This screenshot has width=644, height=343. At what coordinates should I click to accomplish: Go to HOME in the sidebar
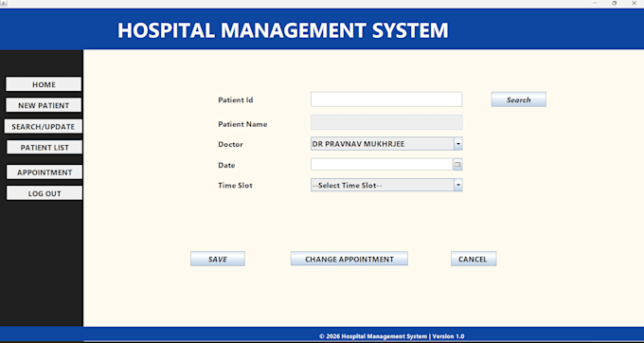pyautogui.click(x=44, y=84)
